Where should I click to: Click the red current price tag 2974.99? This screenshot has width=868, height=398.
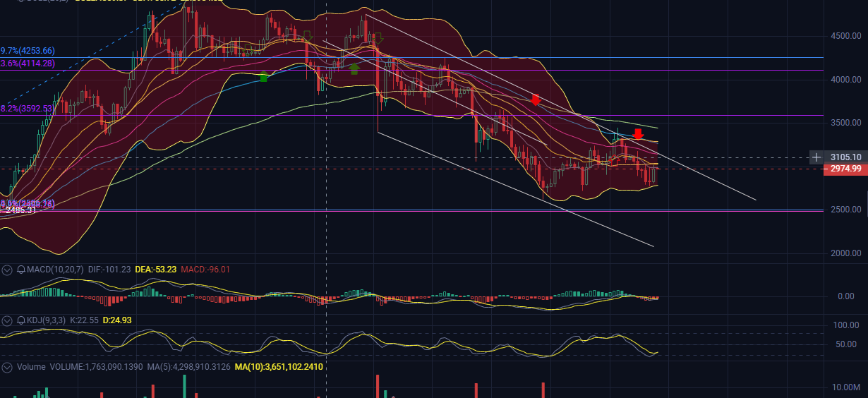[845, 169]
